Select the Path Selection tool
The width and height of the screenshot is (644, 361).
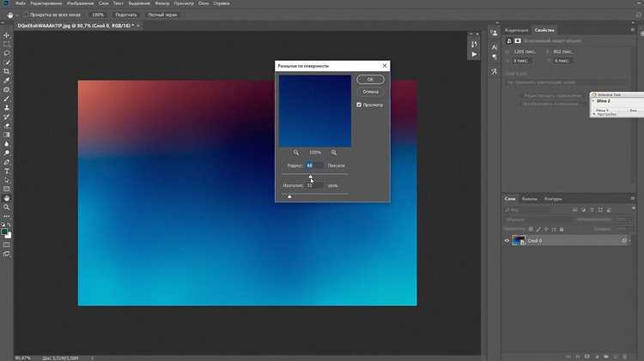(7, 180)
